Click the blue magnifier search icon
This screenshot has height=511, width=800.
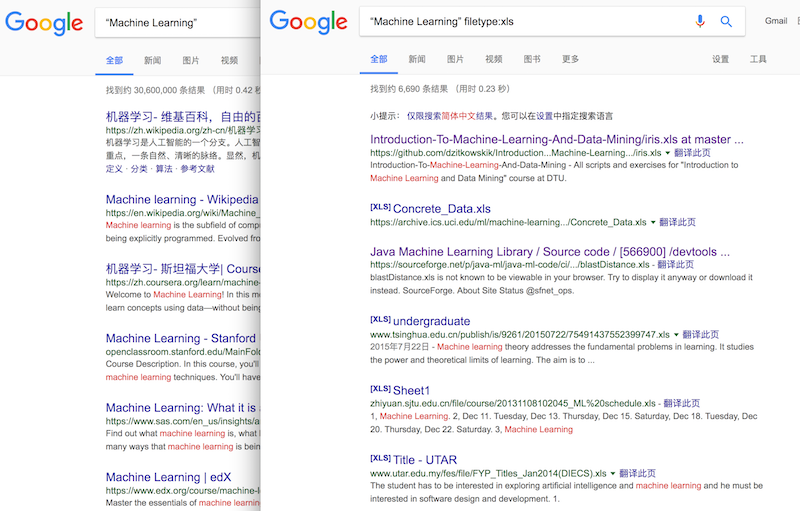pyautogui.click(x=726, y=21)
